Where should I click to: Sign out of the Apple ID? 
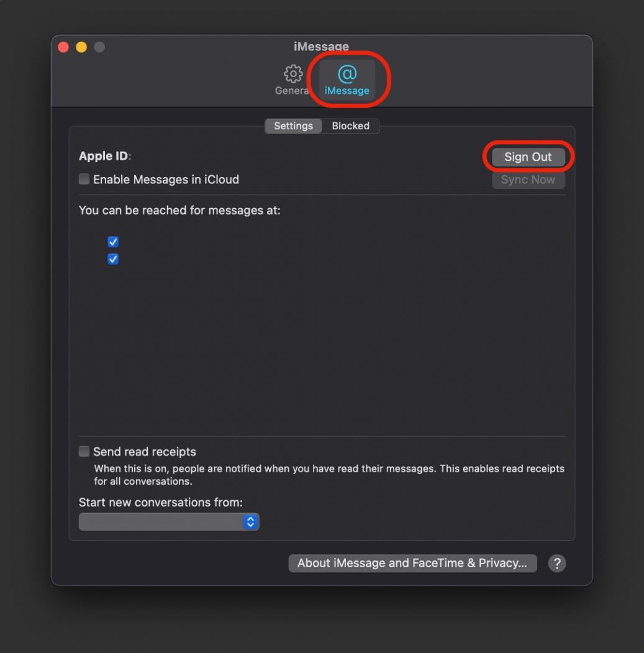point(528,157)
